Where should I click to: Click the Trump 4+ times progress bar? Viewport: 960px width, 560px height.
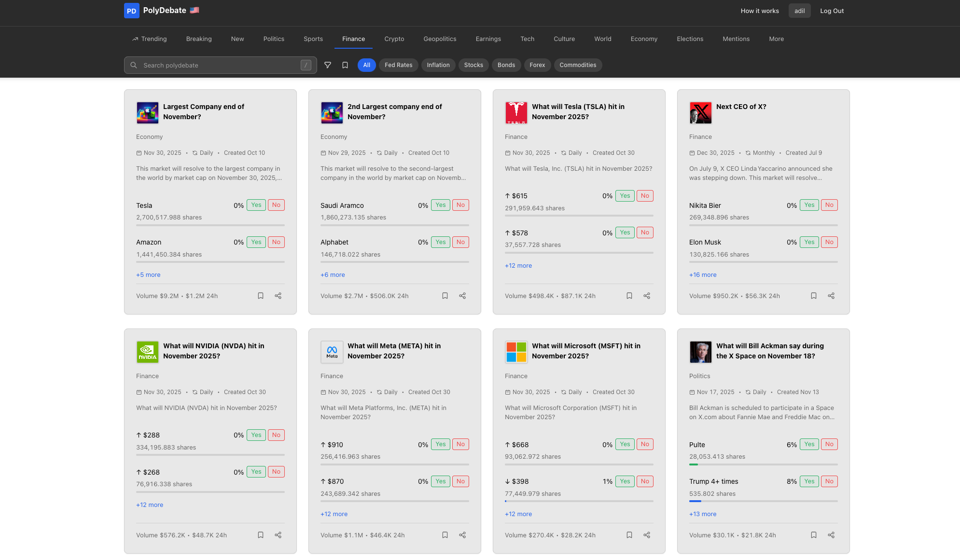[763, 501]
